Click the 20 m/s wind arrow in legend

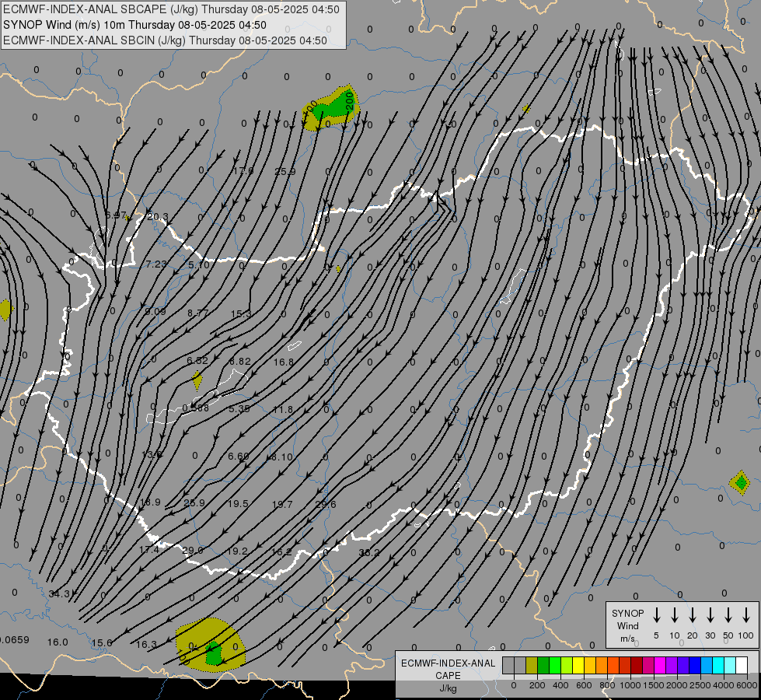click(x=693, y=615)
